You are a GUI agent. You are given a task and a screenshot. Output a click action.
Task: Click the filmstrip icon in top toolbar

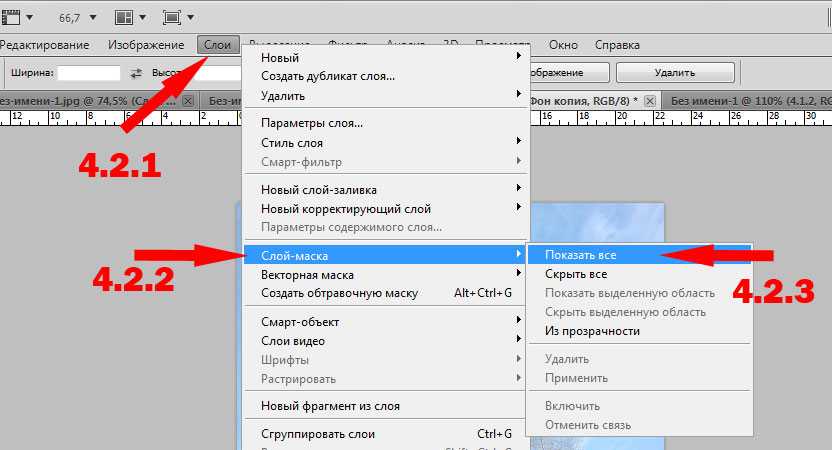(x=11, y=18)
